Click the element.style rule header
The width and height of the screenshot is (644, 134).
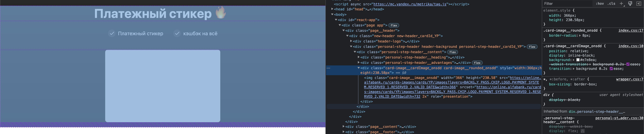[x=559, y=11]
